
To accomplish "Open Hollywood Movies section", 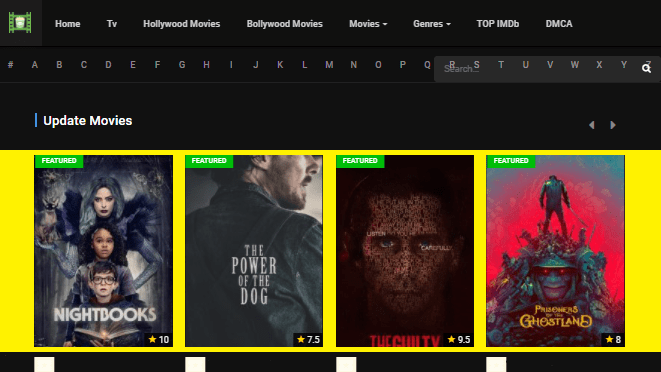I will coord(182,24).
